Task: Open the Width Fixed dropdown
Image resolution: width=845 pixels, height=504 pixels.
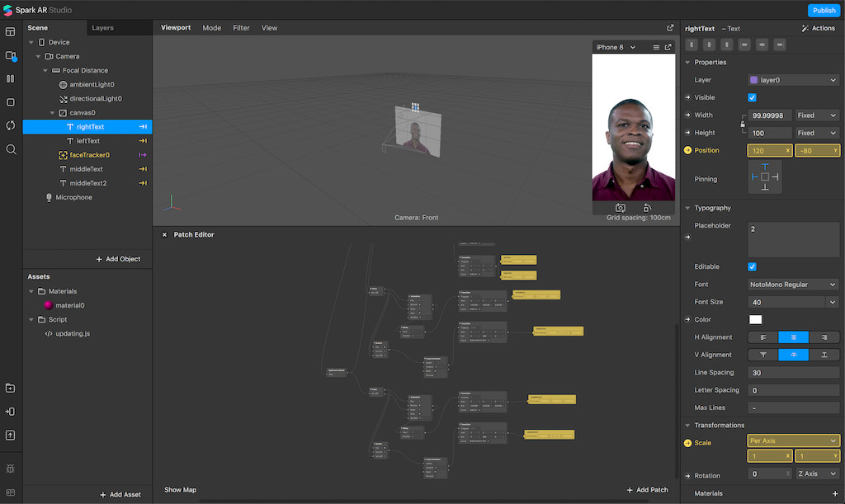Action: coord(817,115)
